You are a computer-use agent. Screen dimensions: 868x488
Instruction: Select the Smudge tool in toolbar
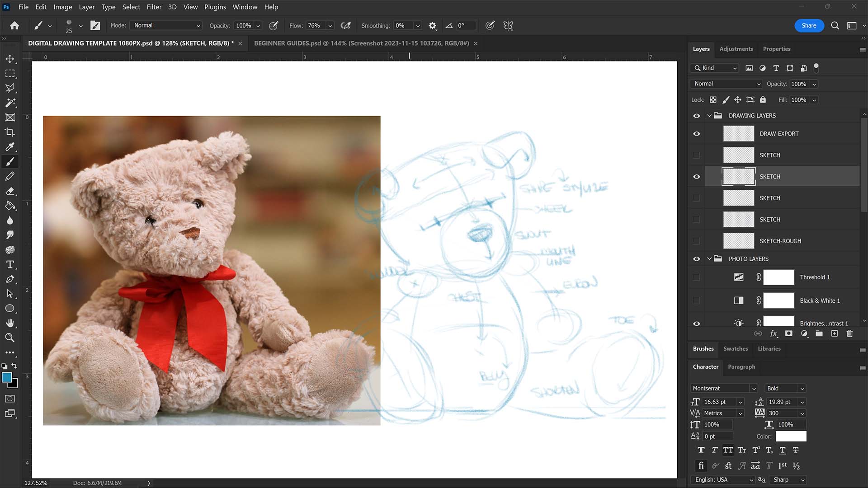coord(10,235)
